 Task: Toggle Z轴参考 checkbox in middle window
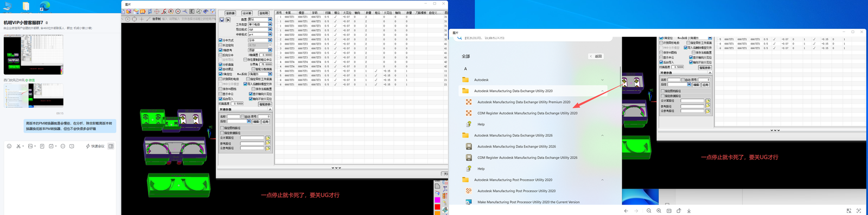tap(221, 50)
